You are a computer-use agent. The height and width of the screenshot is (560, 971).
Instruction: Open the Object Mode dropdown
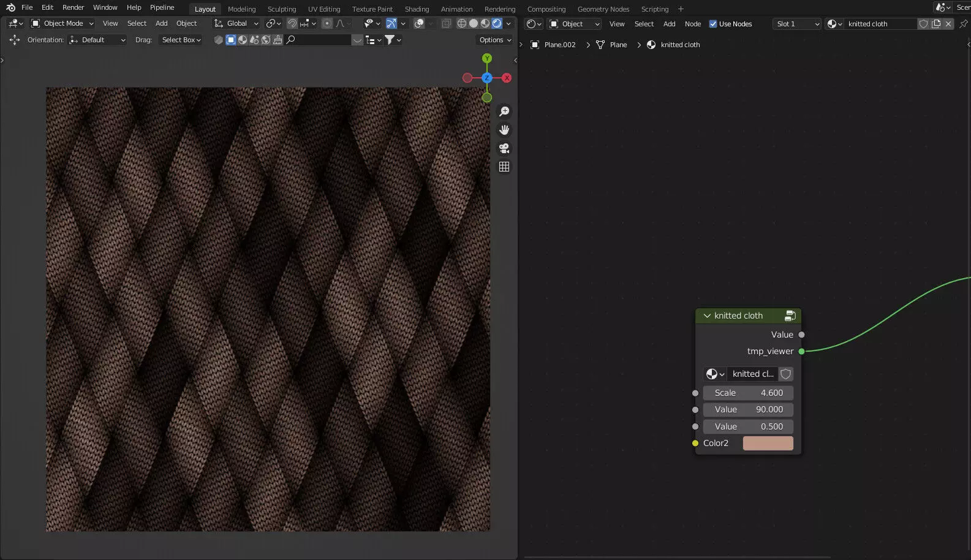coord(62,23)
